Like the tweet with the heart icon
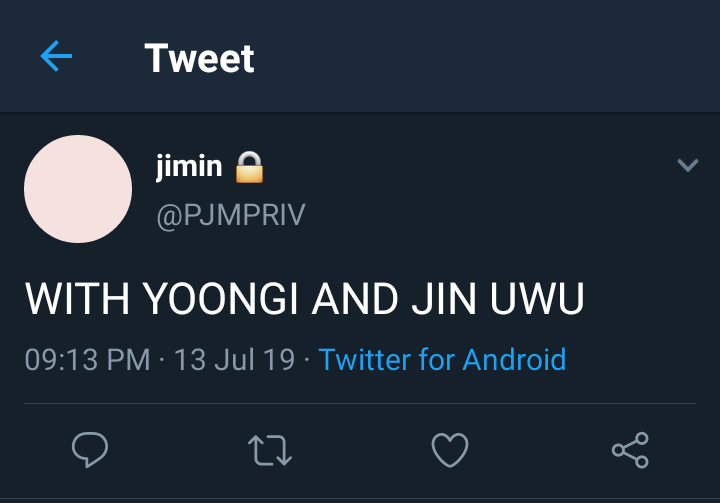This screenshot has height=503, width=720. [450, 450]
